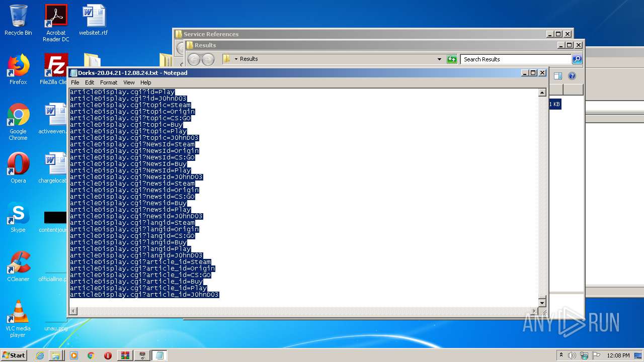Click the Forward button in Results window
Viewport: 644px width, 362px height.
point(208,59)
